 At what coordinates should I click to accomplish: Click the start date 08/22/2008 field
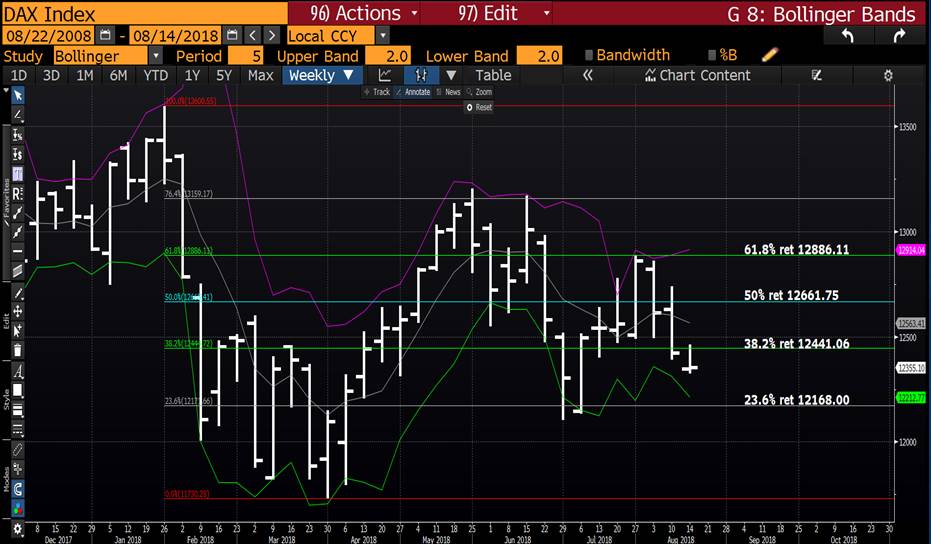[x=49, y=36]
